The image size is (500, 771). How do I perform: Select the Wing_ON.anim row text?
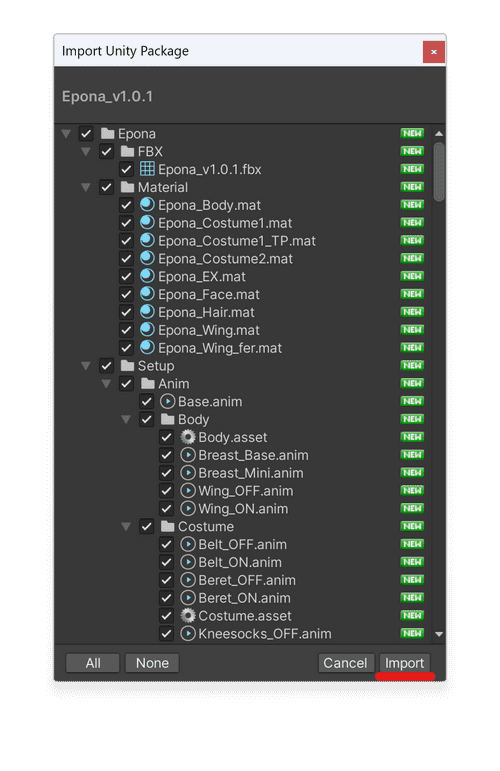243,509
